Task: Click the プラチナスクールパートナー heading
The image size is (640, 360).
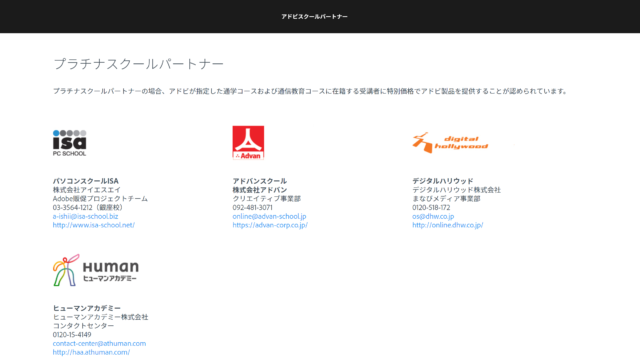Action: tap(139, 64)
